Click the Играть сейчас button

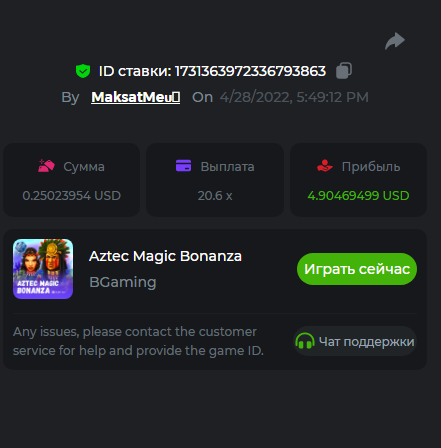click(357, 269)
